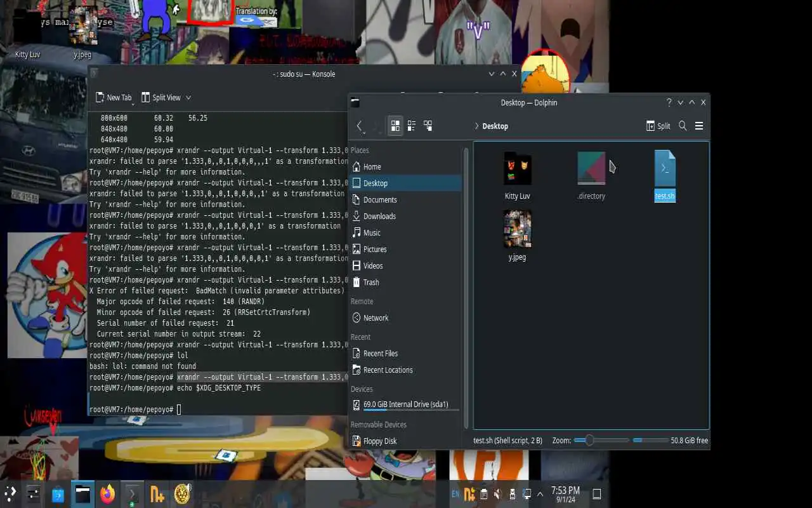Select the Kitty Luv folder in Dolphin
The width and height of the screenshot is (812, 508).
[517, 176]
